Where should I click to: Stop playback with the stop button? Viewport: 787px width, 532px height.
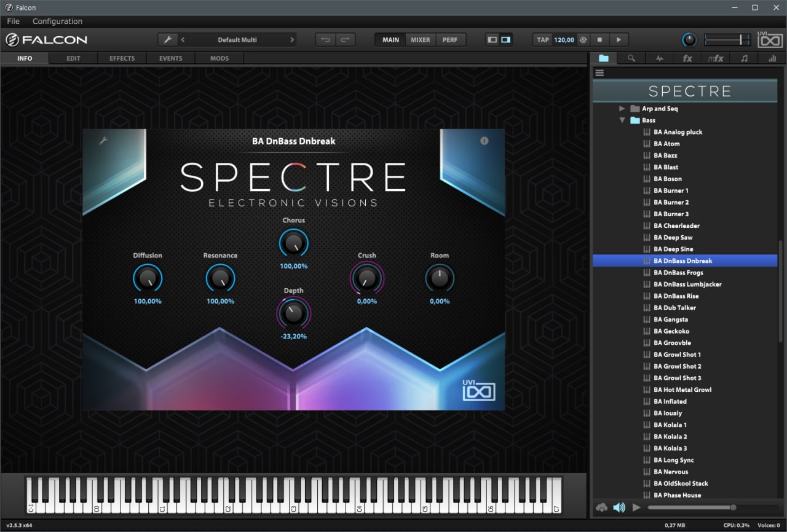click(599, 40)
